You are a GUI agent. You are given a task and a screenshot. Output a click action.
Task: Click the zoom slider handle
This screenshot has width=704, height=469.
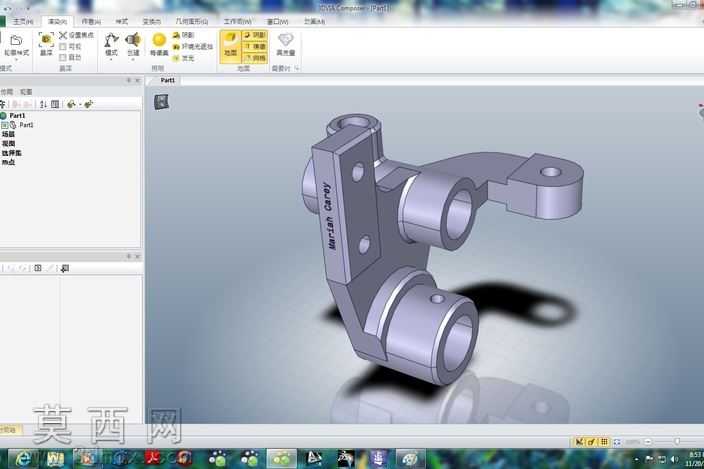677,442
